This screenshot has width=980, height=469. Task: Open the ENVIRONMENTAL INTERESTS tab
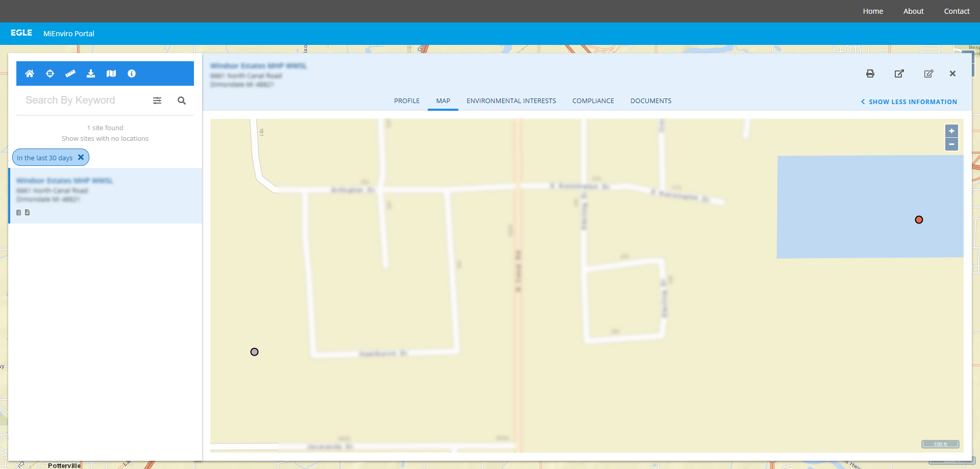pyautogui.click(x=511, y=101)
